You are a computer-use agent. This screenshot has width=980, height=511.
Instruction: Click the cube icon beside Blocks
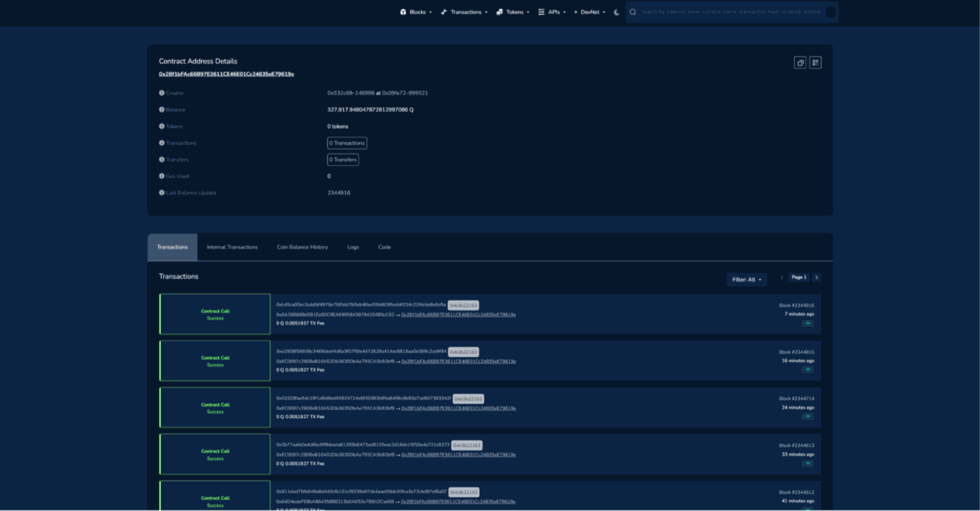coord(403,12)
